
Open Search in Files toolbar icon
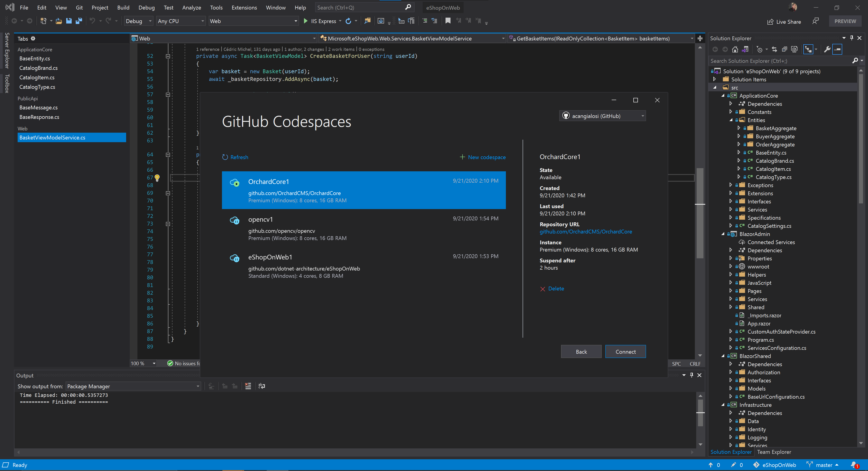(x=368, y=21)
